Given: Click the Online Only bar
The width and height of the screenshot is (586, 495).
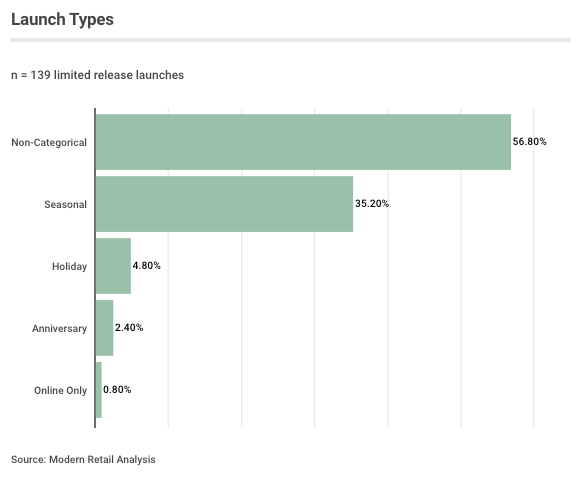Looking at the screenshot, I should pyautogui.click(x=99, y=390).
